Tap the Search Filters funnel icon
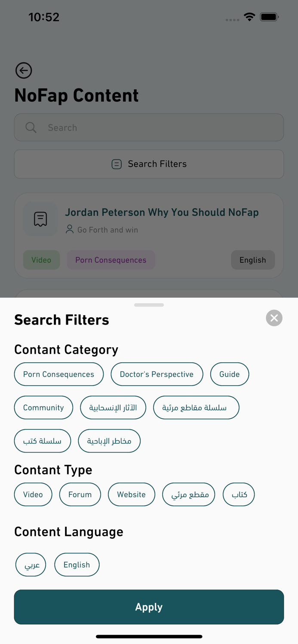Screen dimensions: 298x644 pyautogui.click(x=117, y=164)
